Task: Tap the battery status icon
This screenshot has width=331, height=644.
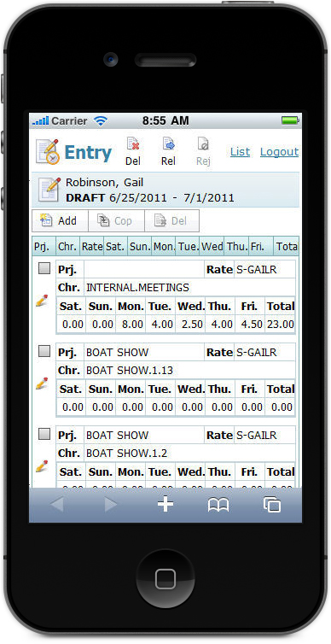Action: 290,120
